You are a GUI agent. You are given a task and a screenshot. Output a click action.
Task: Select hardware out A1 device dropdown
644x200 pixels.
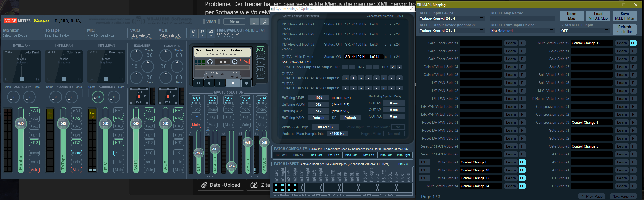(194, 33)
